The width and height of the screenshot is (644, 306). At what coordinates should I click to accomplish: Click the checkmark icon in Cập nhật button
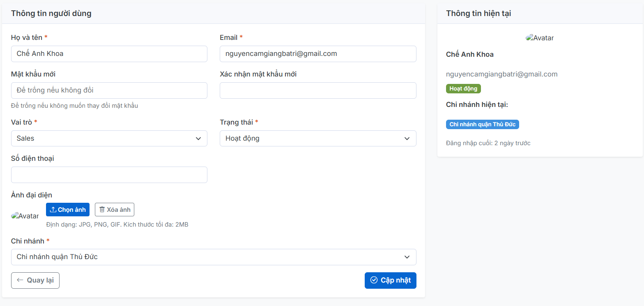point(374,280)
